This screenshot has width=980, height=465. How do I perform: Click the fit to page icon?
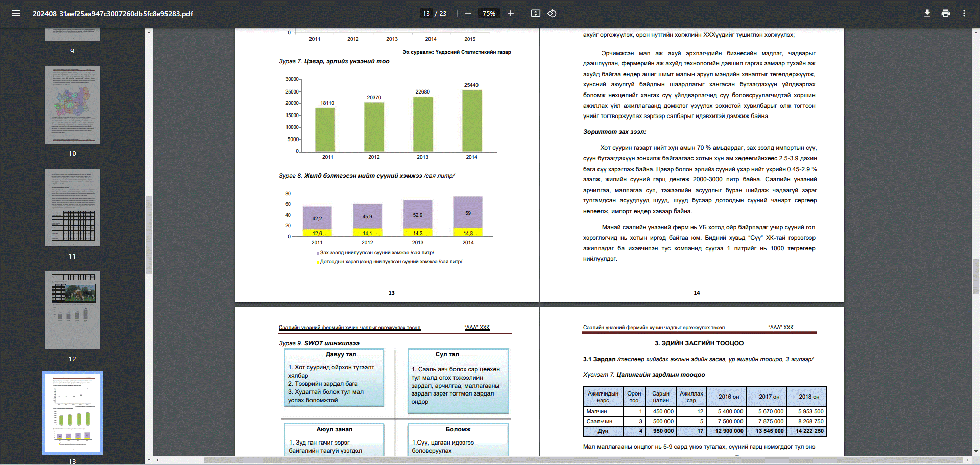(x=535, y=13)
